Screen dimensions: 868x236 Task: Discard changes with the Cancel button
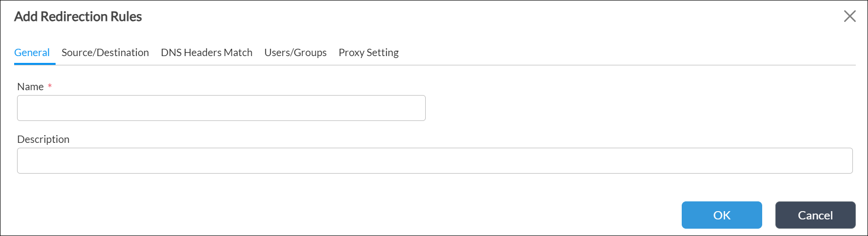[815, 215]
